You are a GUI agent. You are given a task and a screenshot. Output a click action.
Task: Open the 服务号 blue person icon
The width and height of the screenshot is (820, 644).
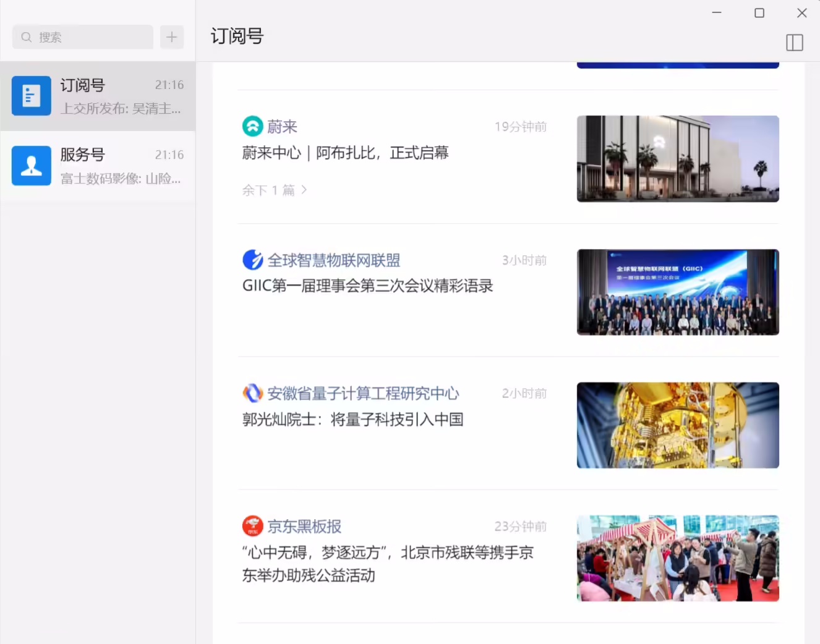click(x=32, y=166)
